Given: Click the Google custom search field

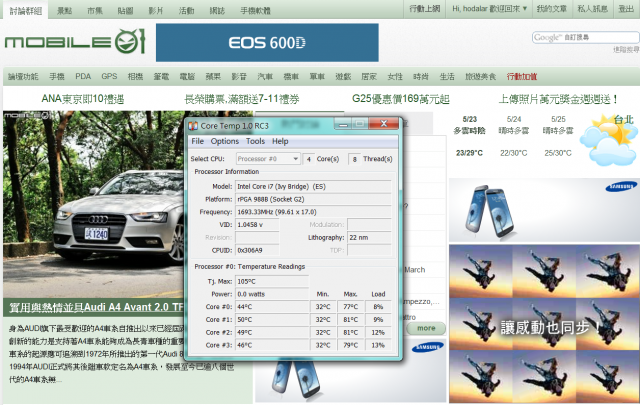Looking at the screenshot, I should click(x=585, y=38).
